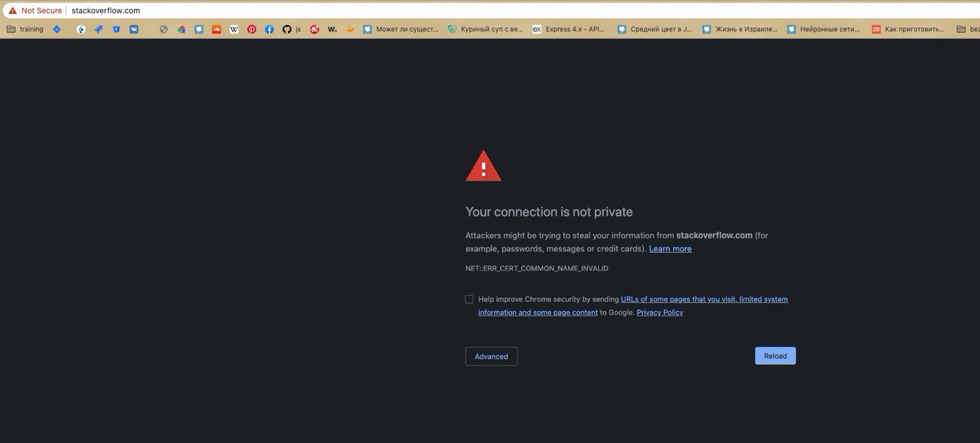The image size is (980, 443).
Task: Enable the Help improve Chrome security checkbox
Action: tap(469, 300)
